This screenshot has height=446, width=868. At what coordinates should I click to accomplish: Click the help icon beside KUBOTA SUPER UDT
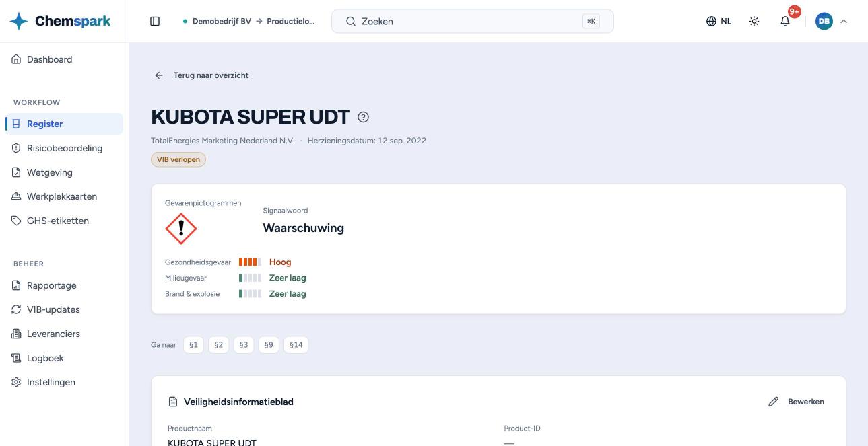[364, 117]
